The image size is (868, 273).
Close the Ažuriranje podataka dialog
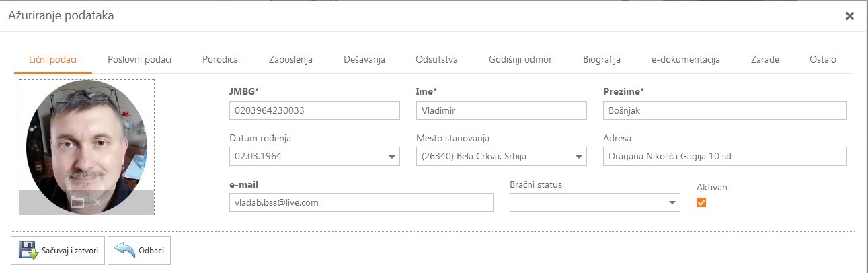pyautogui.click(x=850, y=16)
